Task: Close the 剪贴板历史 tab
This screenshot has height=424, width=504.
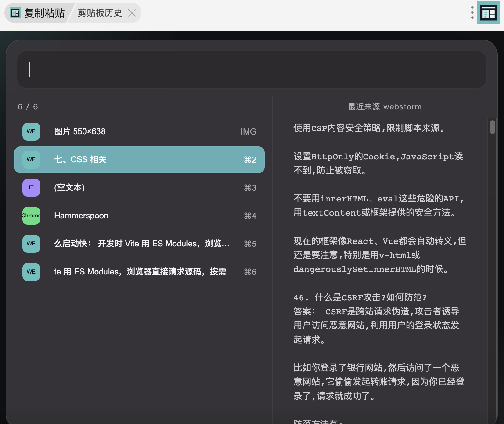Action: pos(132,13)
